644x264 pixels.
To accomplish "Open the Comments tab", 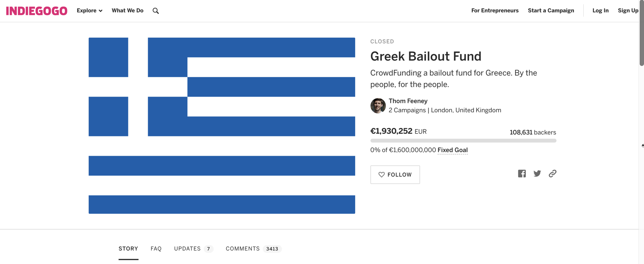I will click(x=254, y=249).
